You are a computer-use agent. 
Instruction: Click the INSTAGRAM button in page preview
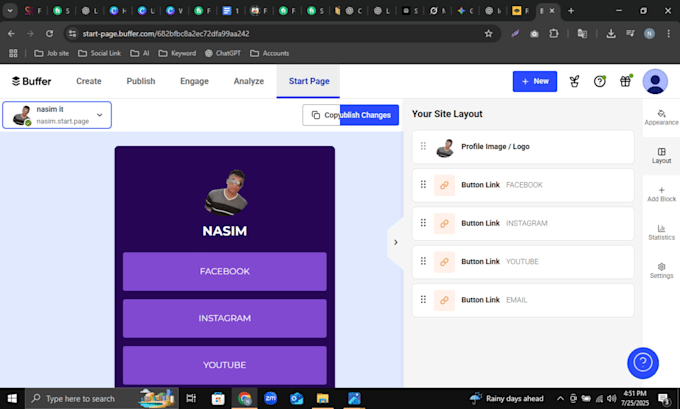pyautogui.click(x=225, y=318)
